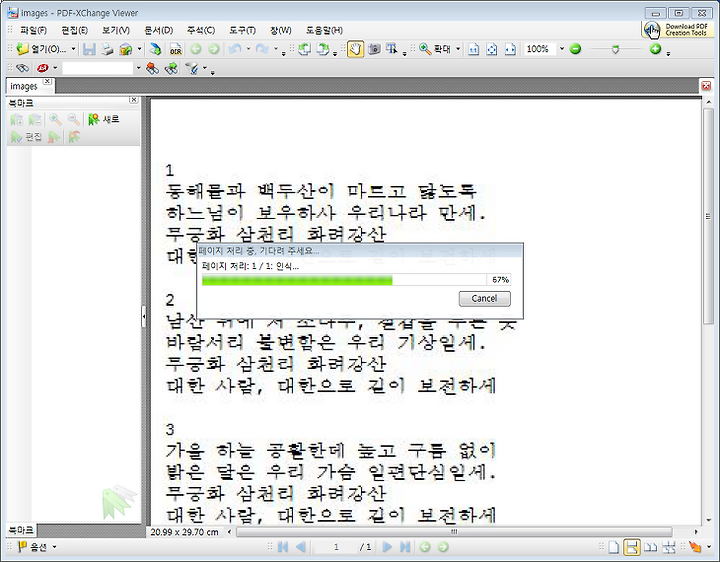Screen dimensions: 720x562
Task: Cancel the page processing dialog
Action: pyautogui.click(x=484, y=298)
